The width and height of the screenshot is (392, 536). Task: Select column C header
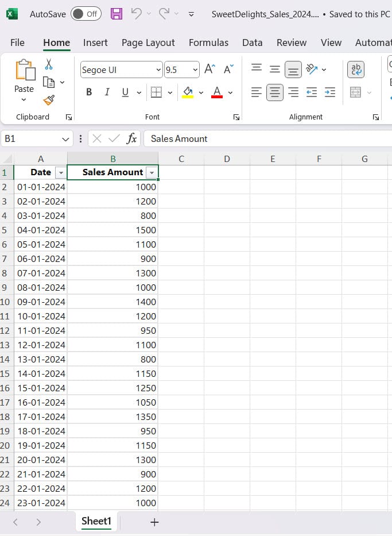181,159
